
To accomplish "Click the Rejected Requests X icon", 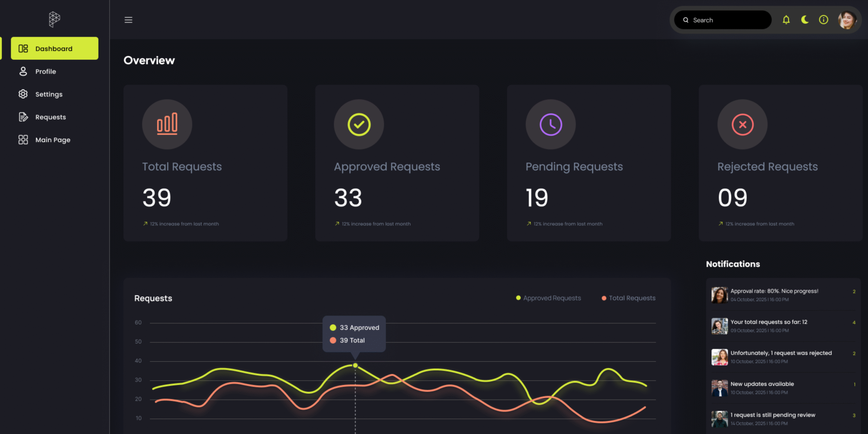I will point(742,124).
